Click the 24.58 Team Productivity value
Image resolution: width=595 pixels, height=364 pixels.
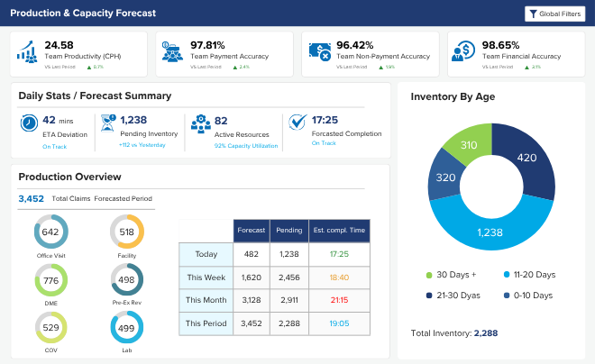(59, 45)
